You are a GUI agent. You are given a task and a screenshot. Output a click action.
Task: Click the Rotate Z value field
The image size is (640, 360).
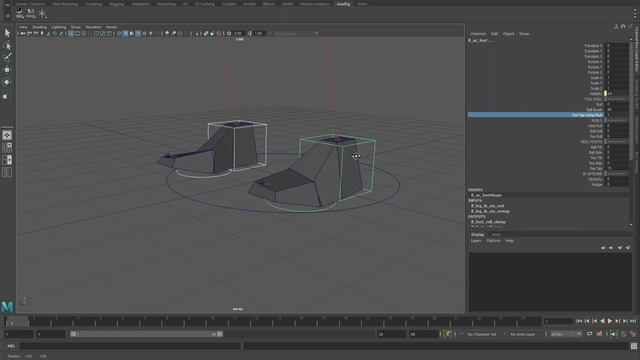pyautogui.click(x=617, y=72)
